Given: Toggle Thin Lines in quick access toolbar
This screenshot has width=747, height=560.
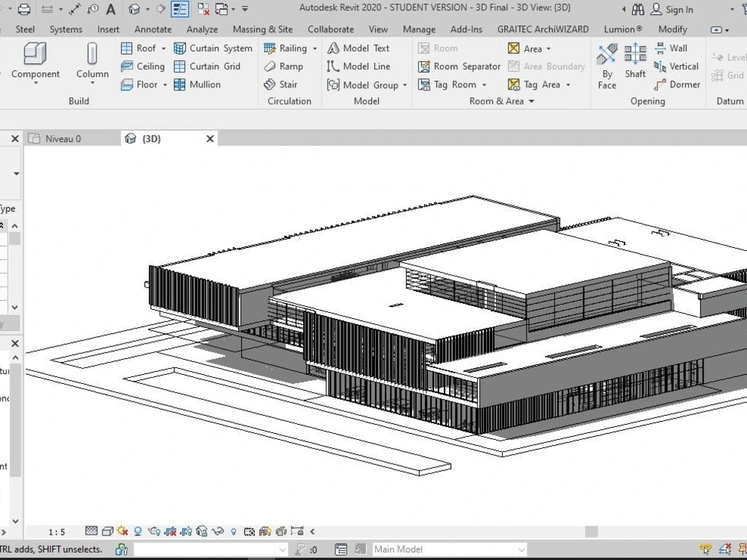Looking at the screenshot, I should pos(180,8).
